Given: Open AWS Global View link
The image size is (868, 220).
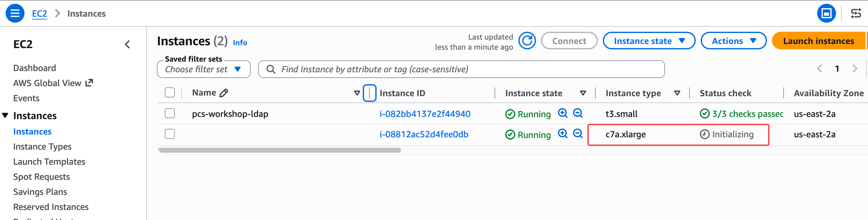Looking at the screenshot, I should point(53,83).
